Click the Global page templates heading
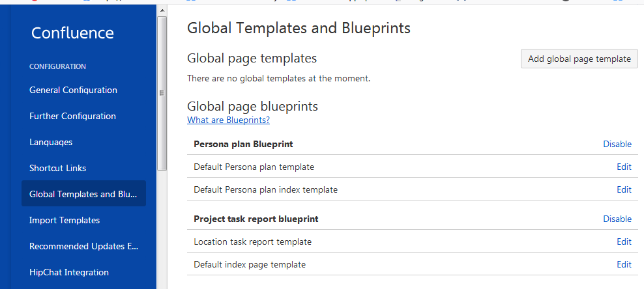Viewport: 644px width, 289px height. click(x=252, y=58)
